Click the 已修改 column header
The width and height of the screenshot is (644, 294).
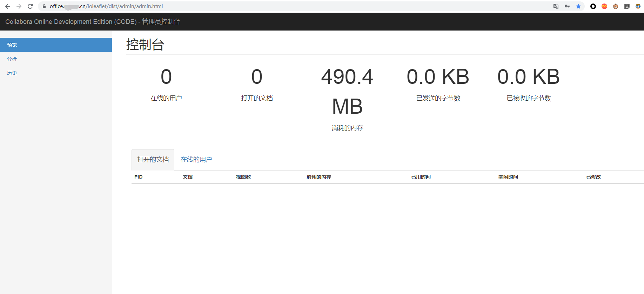pyautogui.click(x=593, y=177)
